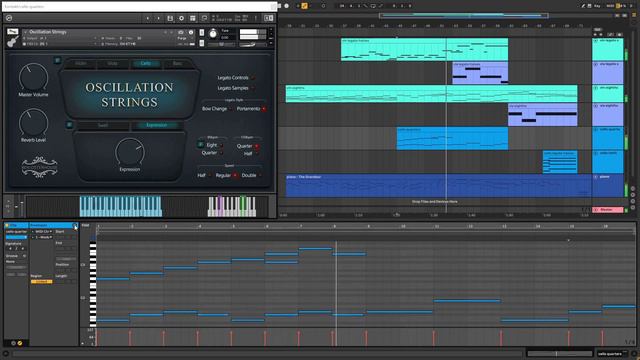
Task: Select the Cello instrument tab
Action: click(x=145, y=63)
